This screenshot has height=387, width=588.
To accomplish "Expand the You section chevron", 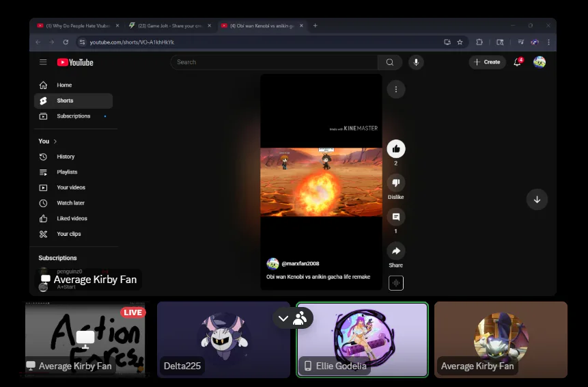I will tap(55, 142).
